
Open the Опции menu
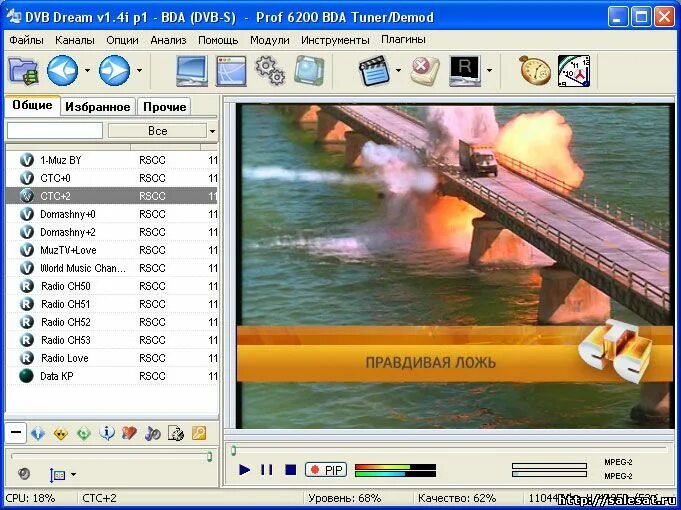(122, 40)
